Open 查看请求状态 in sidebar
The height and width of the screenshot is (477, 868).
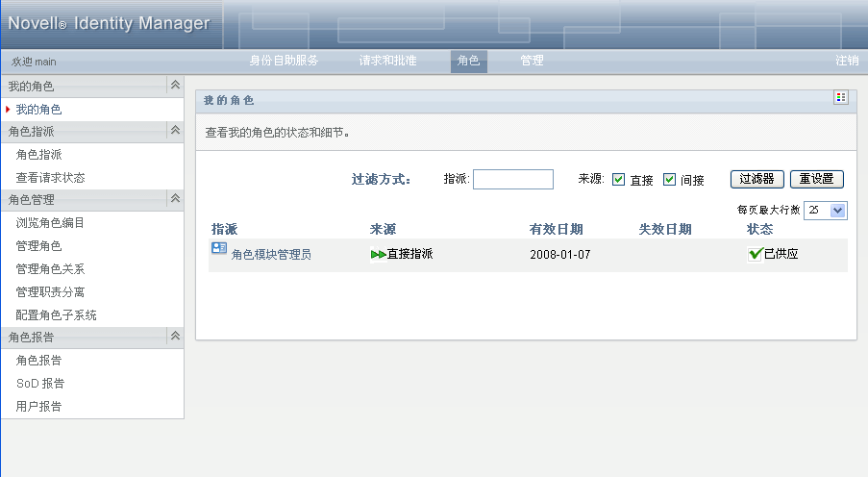tap(50, 178)
